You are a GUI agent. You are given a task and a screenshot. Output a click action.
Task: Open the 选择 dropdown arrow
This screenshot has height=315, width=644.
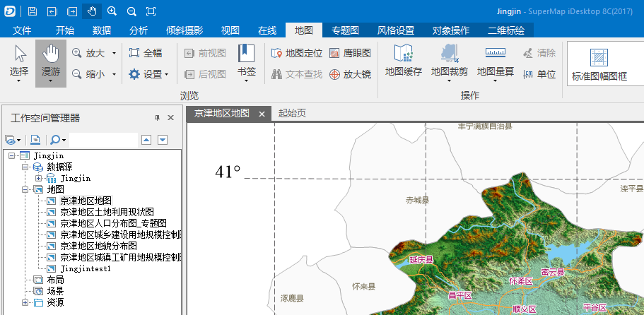tap(19, 81)
